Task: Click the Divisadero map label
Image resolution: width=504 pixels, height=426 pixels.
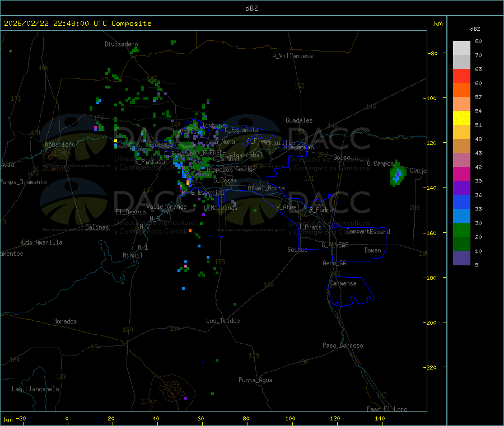Action: click(121, 44)
